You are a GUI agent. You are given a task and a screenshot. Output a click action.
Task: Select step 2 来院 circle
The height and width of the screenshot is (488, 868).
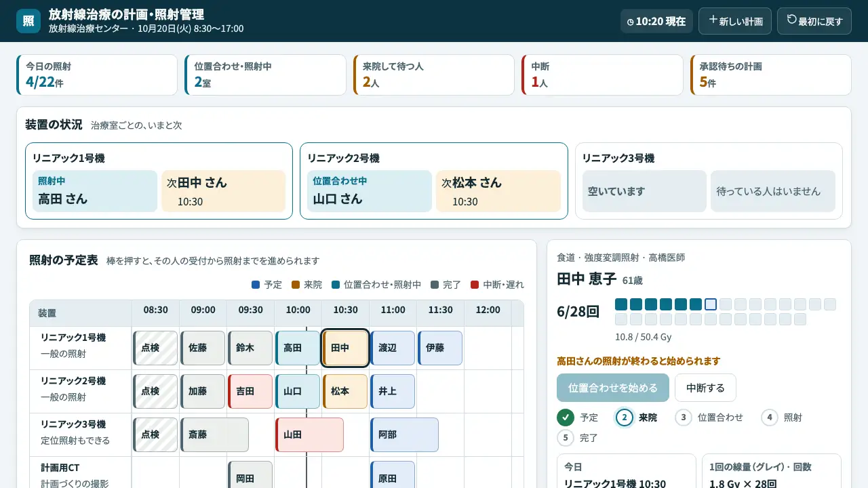coord(624,418)
